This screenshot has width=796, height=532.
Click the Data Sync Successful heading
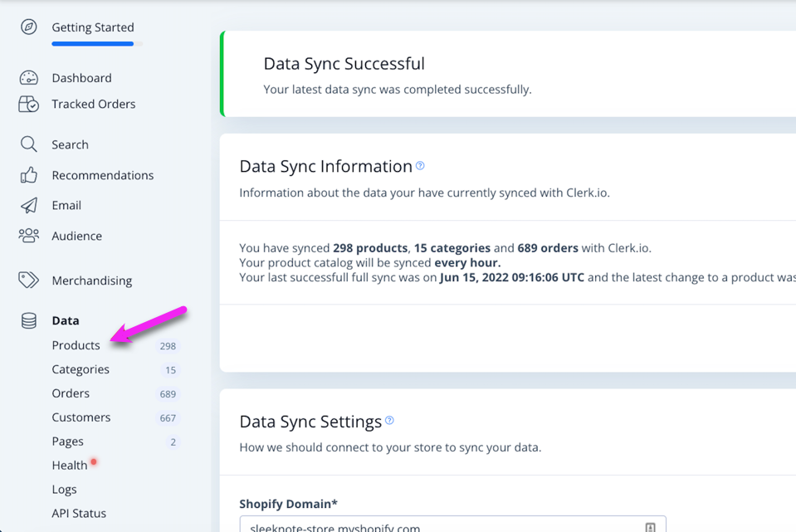tap(344, 63)
